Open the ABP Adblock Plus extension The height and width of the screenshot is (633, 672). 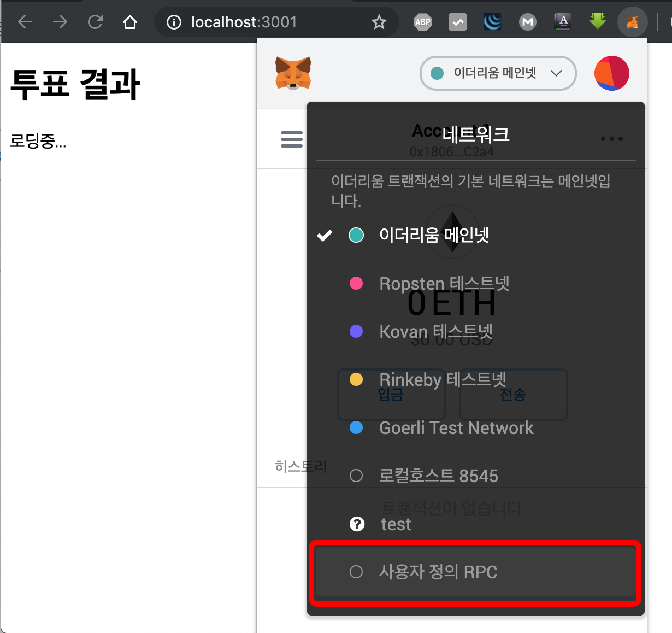pyautogui.click(x=423, y=22)
